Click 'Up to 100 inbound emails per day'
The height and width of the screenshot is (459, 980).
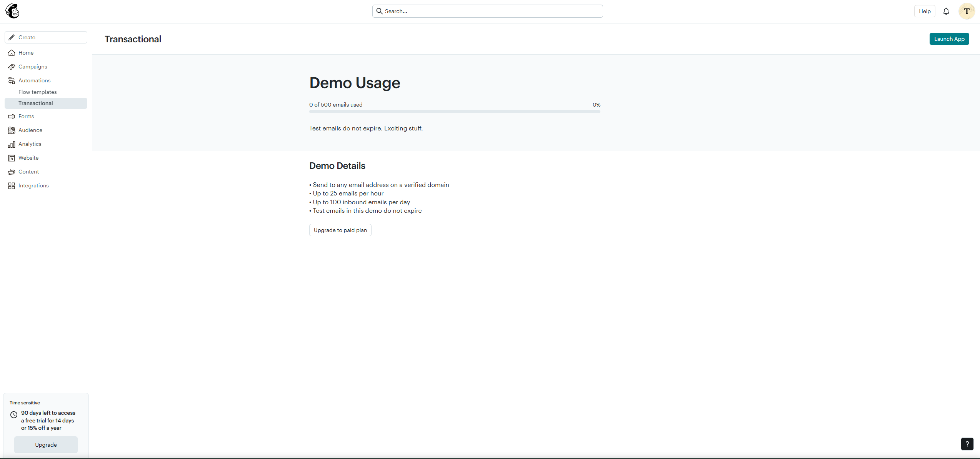coord(360,202)
